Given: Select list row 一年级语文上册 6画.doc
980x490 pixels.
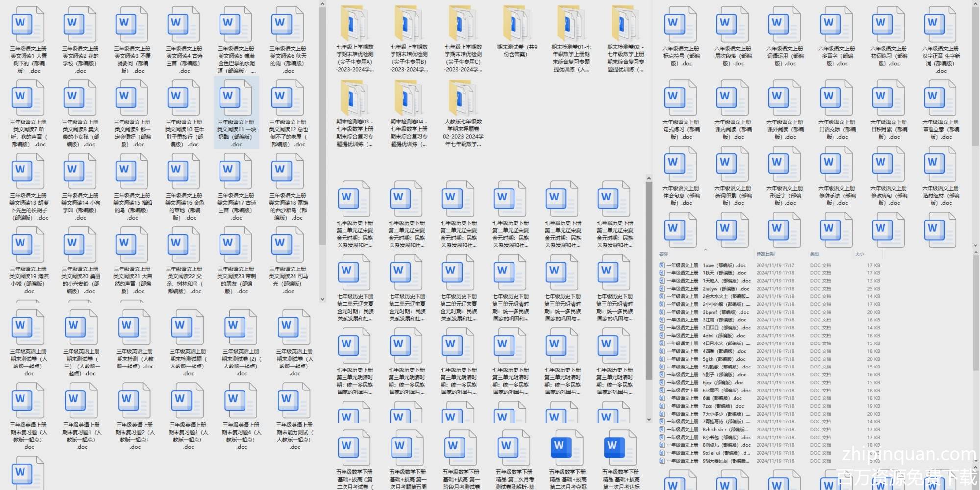Looking at the screenshot, I should pos(704,398).
